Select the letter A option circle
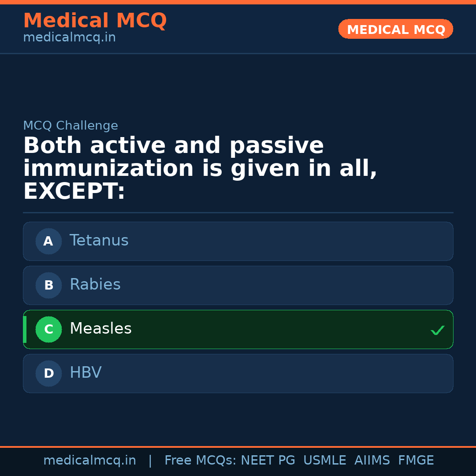Image resolution: width=476 pixels, height=476 pixels. tap(48, 241)
